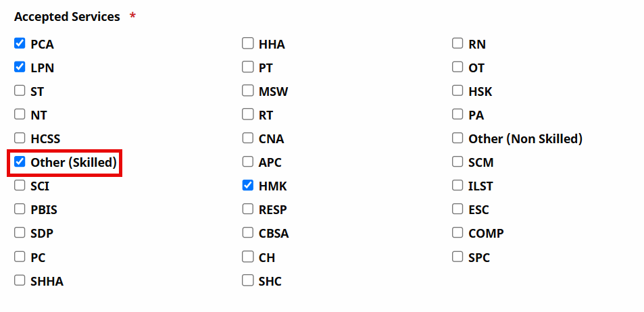Screen dimensions: 644x312
Task: Deselect Other (Skilled) checkbox
Action: [20, 162]
